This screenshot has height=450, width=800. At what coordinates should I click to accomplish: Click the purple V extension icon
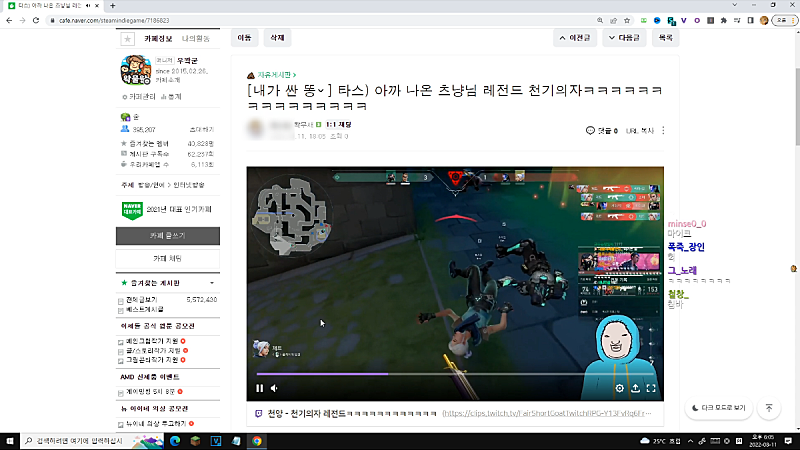[684, 20]
